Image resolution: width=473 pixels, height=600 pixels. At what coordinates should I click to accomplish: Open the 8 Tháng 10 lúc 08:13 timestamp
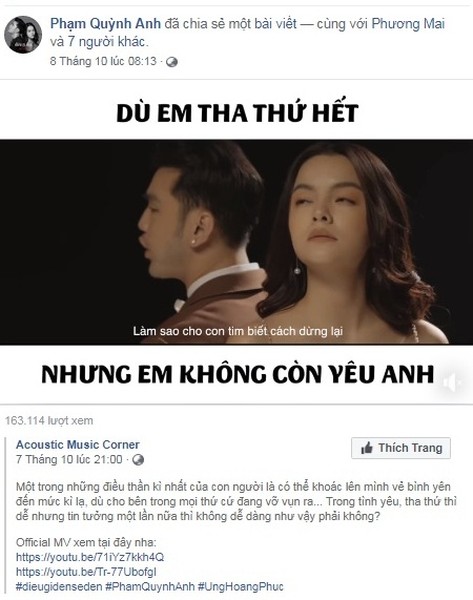point(103,61)
